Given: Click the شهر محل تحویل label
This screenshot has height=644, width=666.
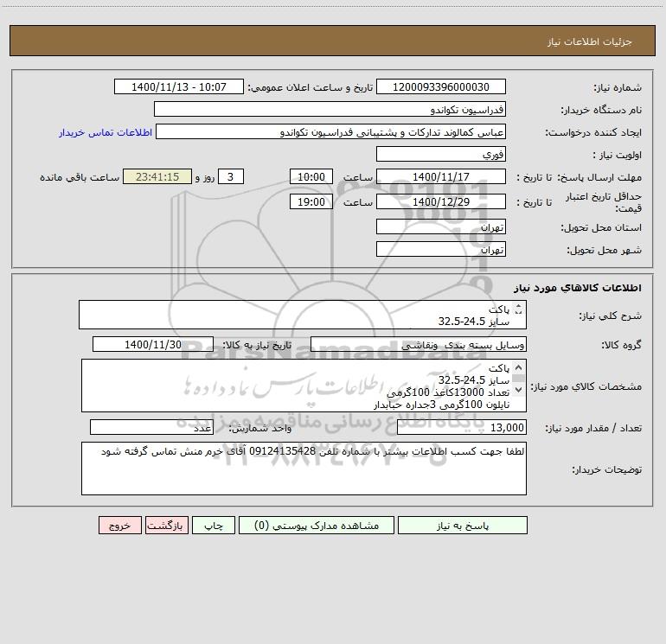Looking at the screenshot, I should [605, 250].
